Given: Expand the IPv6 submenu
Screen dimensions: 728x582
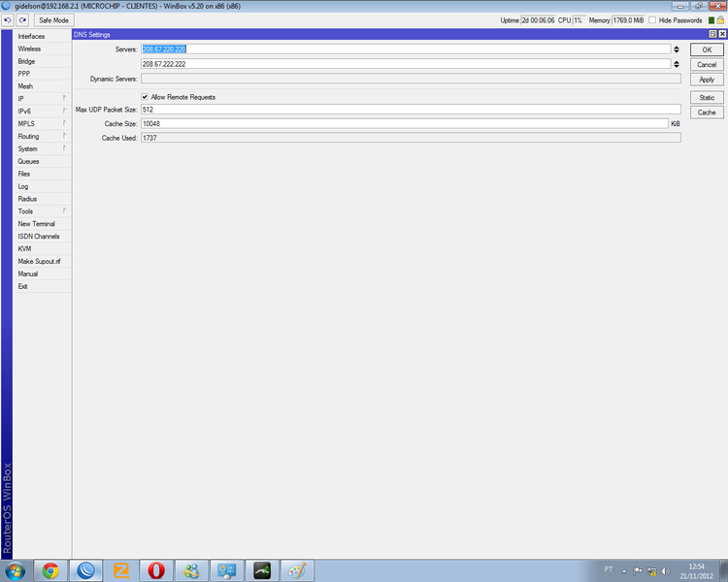Looking at the screenshot, I should 42,112.
